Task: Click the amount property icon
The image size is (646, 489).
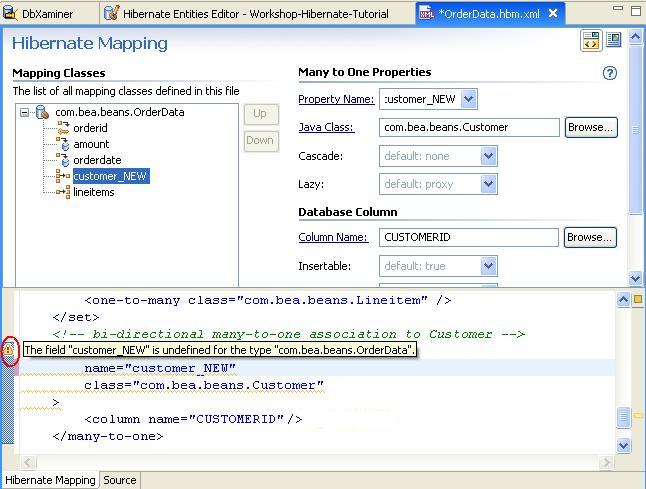Action: click(x=63, y=144)
